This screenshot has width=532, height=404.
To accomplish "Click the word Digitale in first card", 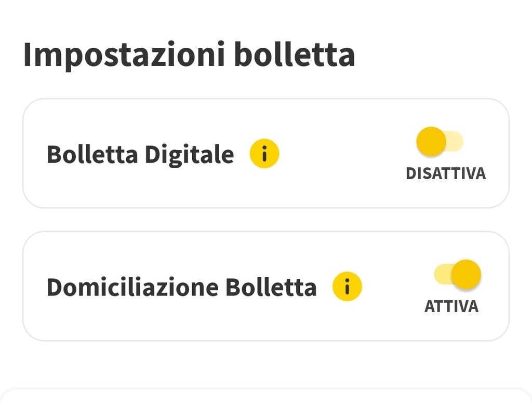I will [x=189, y=154].
